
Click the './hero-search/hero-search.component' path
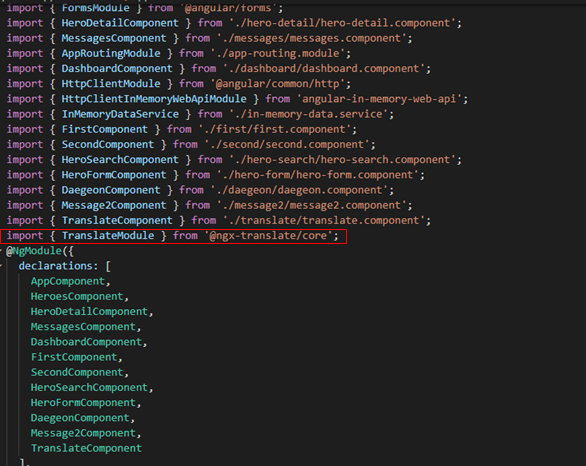coord(342,160)
